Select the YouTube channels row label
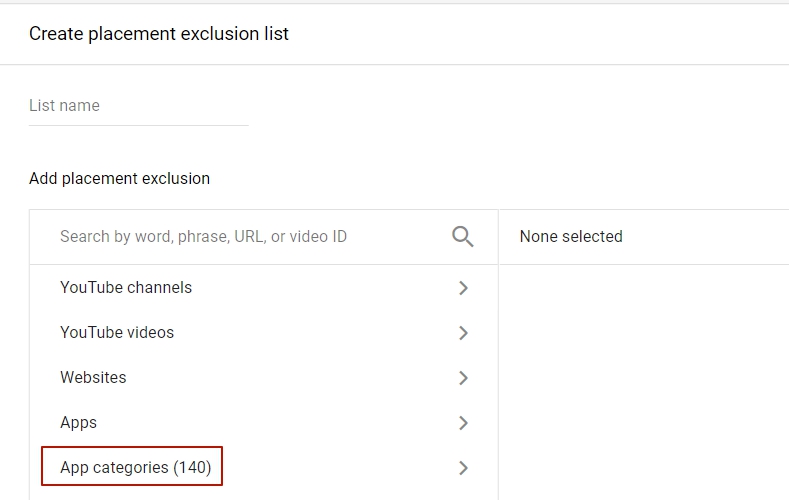The width and height of the screenshot is (789, 500). point(126,287)
